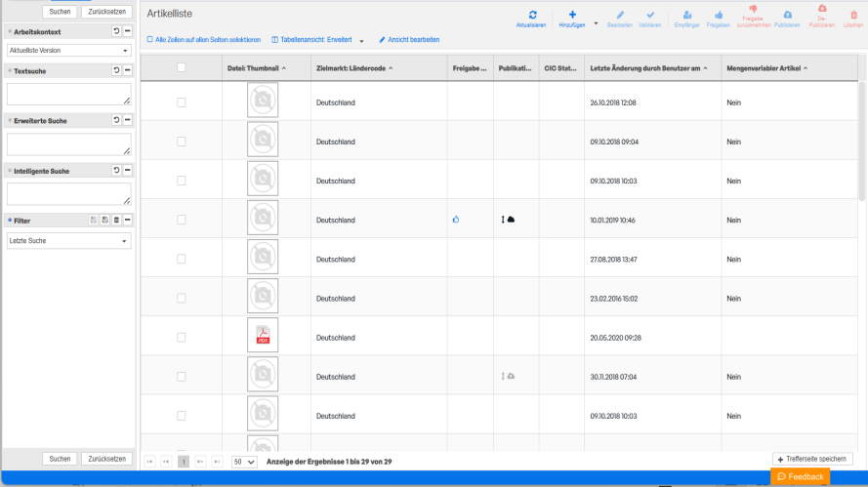868x487 pixels.
Task: Reset the Intelligente Suche section
Action: (116, 171)
